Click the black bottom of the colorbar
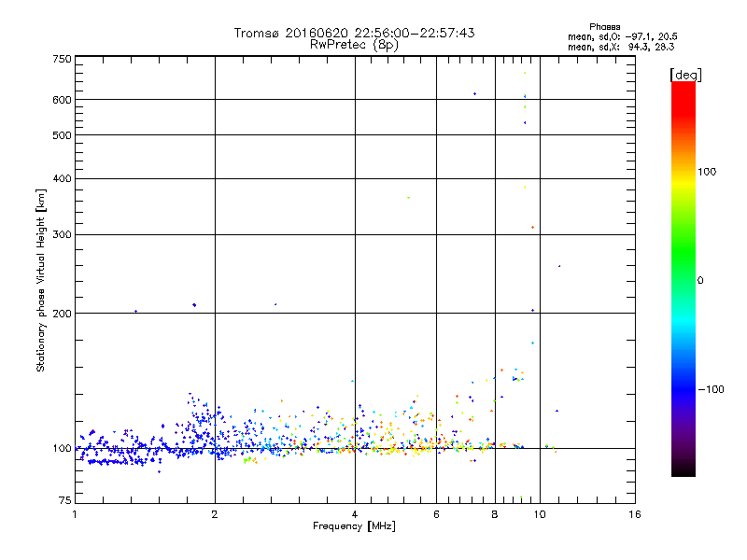The image size is (747, 560). coord(684,469)
